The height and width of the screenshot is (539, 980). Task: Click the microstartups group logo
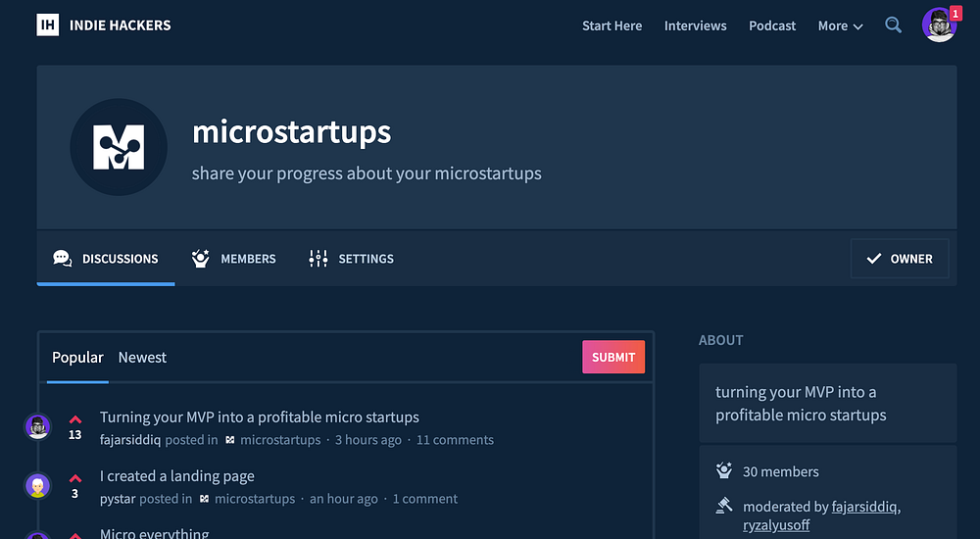tap(119, 147)
